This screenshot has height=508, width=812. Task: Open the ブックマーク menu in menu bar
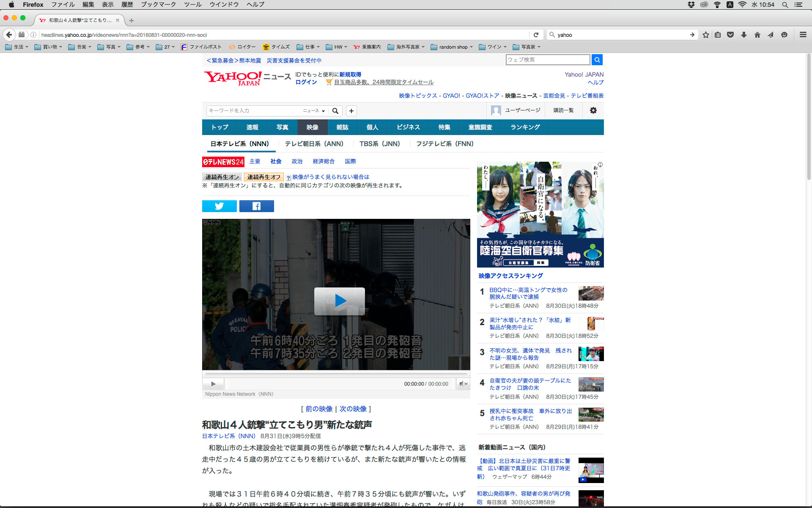[x=158, y=5]
